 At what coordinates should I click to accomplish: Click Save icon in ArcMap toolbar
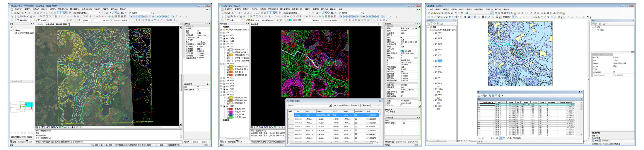coord(436,13)
